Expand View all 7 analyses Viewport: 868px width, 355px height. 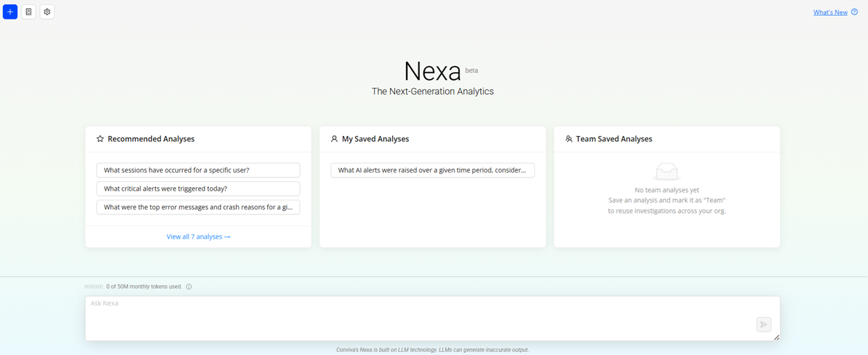pos(198,236)
